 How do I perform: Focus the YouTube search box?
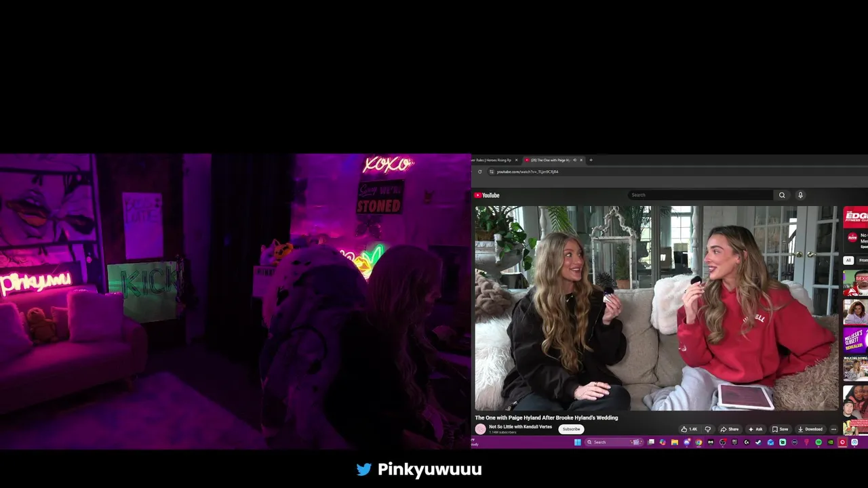coord(700,195)
